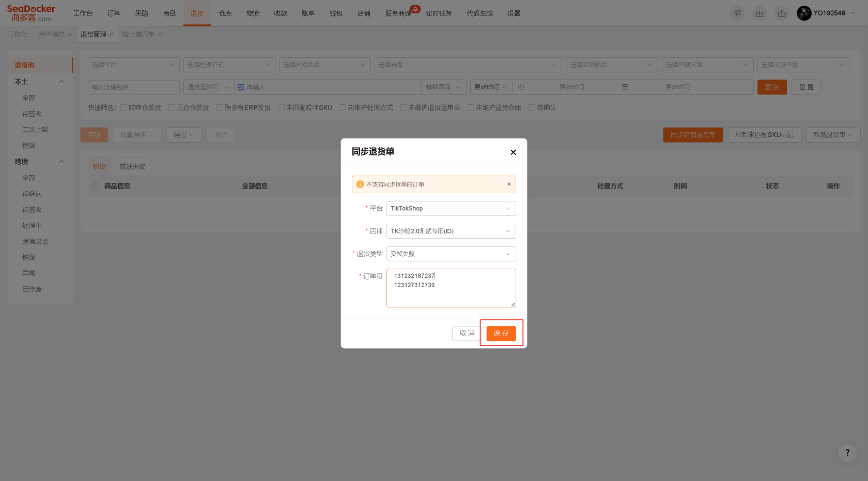Open the 订单 top menu

coord(114,13)
